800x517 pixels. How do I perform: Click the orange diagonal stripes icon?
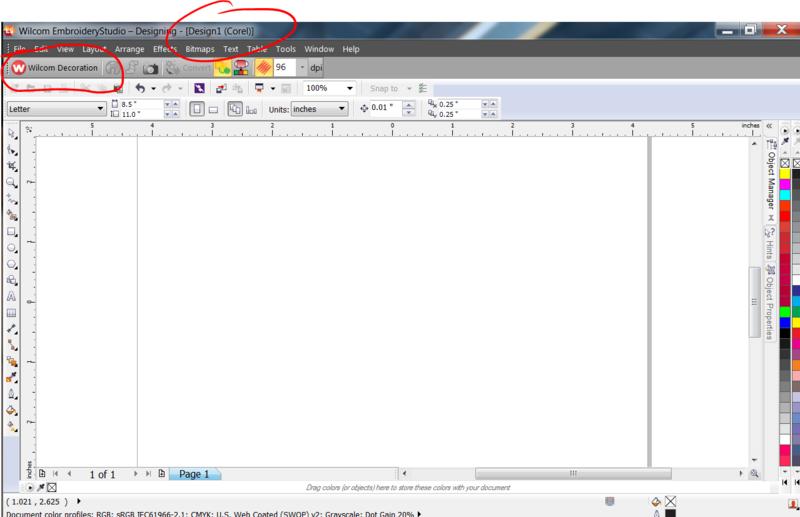coord(264,67)
